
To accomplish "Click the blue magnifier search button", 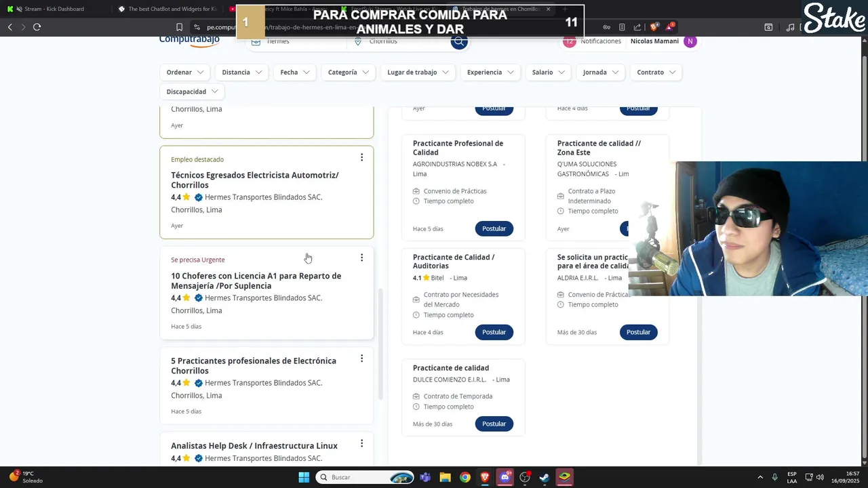I will click(459, 41).
